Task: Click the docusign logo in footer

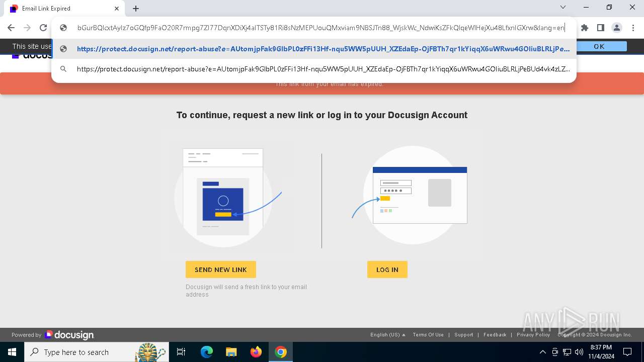Action: 69,335
